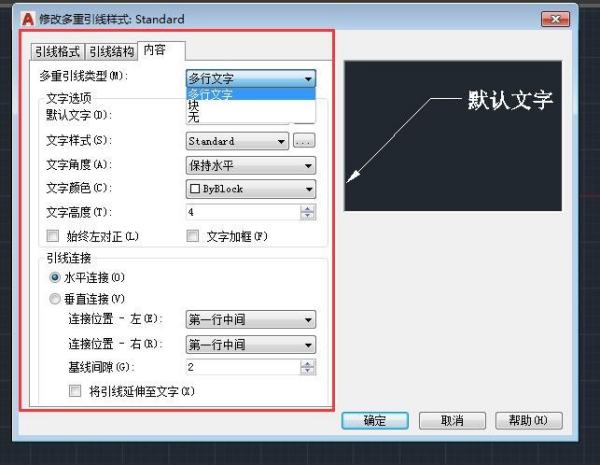Viewport: 600px width, 465px height.
Task: Click the 默认文字 label
Action: (x=79, y=115)
